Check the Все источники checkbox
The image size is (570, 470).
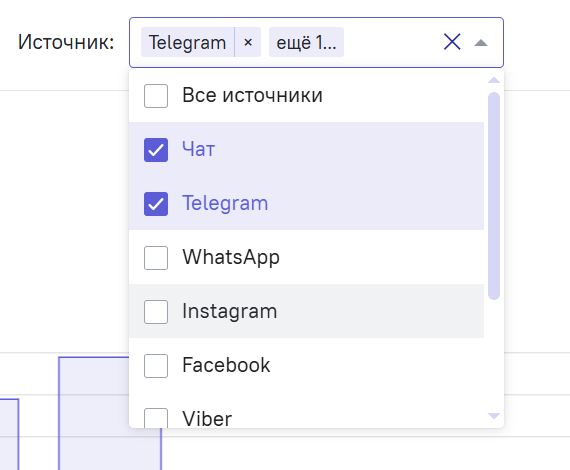pos(156,96)
